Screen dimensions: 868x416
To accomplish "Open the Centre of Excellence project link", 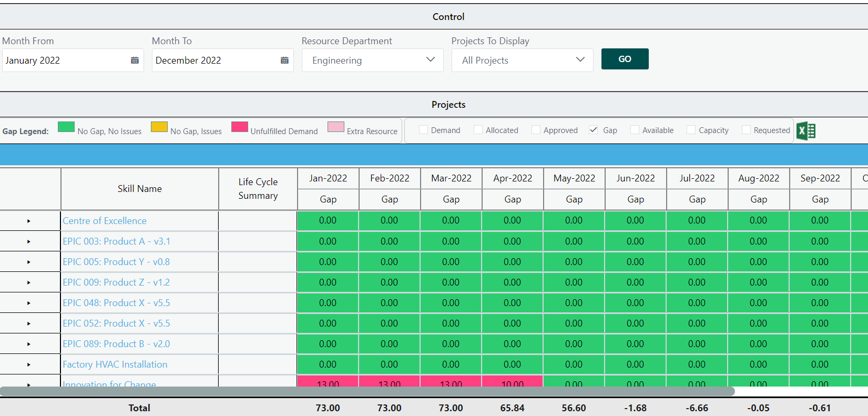I will pos(105,221).
